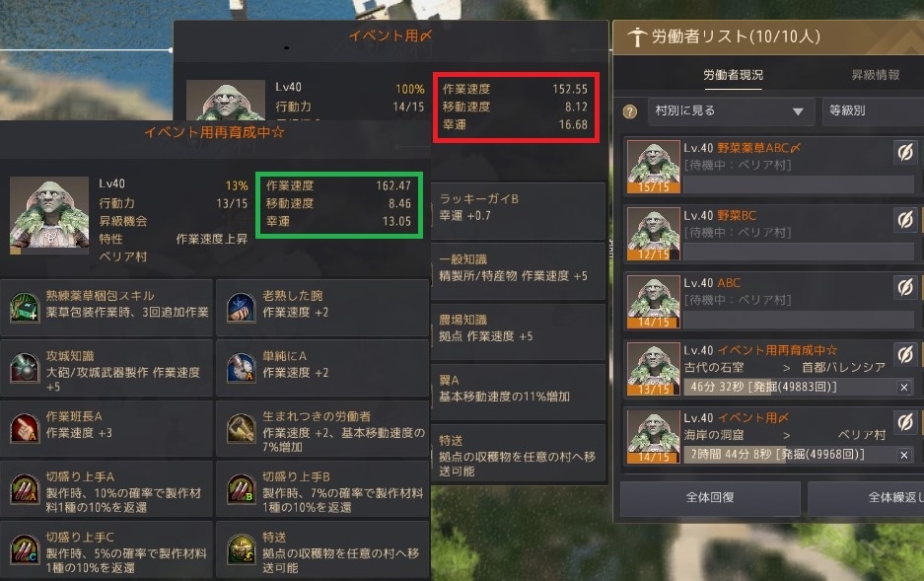
Task: Click the 海岸の洞窟 job progress bar
Action: click(789, 455)
